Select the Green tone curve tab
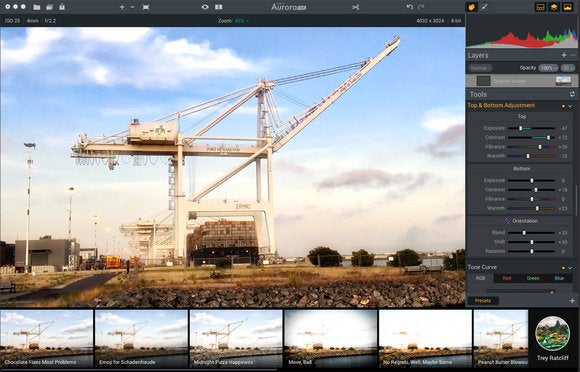The image size is (580, 372). (x=533, y=278)
